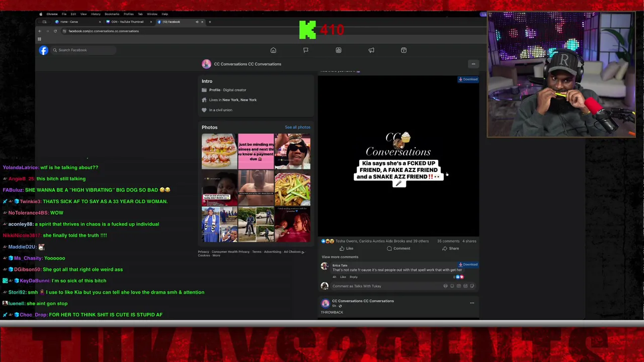Click the Download button on Erica Tate's comment
The image size is (644, 362).
tap(468, 264)
